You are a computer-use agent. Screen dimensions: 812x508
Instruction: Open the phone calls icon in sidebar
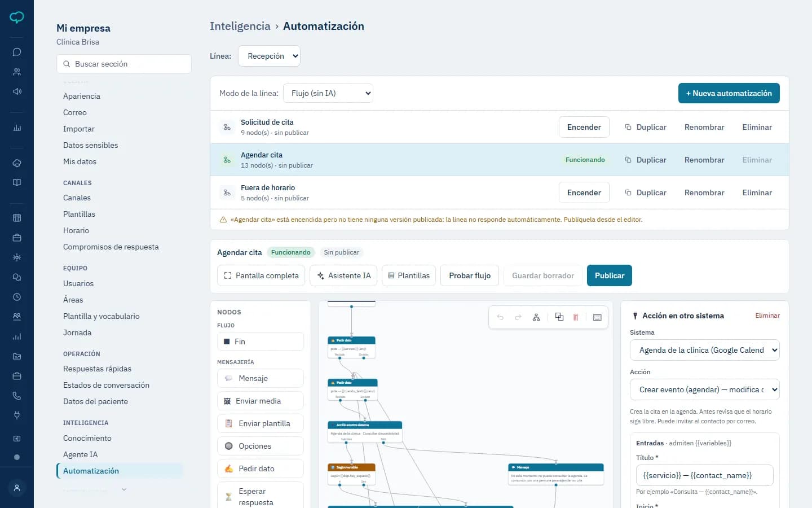click(x=17, y=396)
